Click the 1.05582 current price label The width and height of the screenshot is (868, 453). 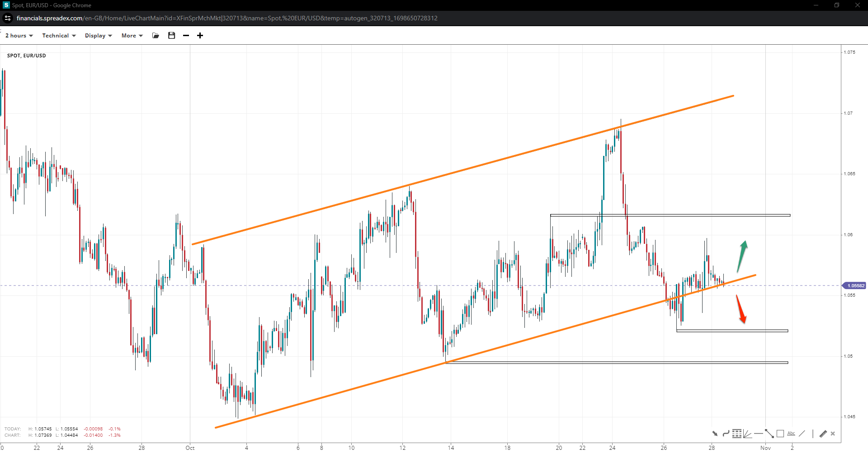click(855, 285)
